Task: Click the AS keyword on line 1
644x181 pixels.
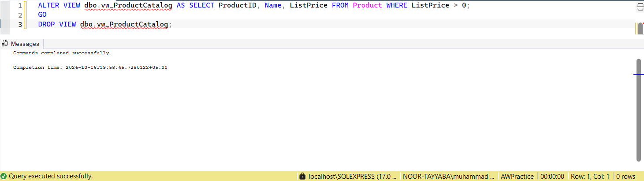Action: point(181,6)
